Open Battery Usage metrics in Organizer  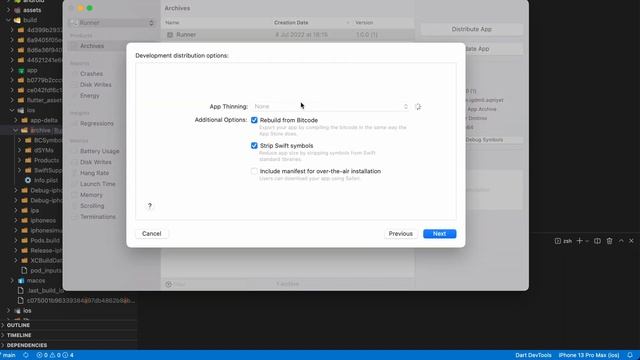pos(100,151)
